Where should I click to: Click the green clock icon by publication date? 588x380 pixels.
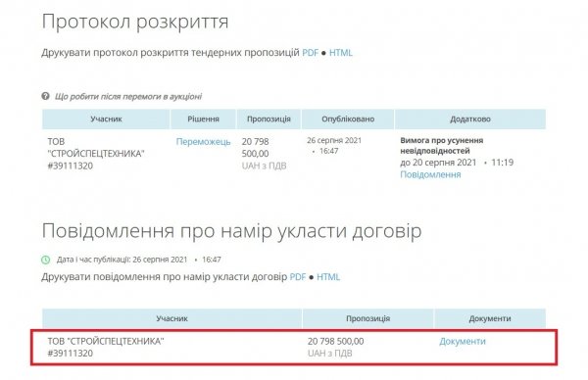click(x=45, y=260)
